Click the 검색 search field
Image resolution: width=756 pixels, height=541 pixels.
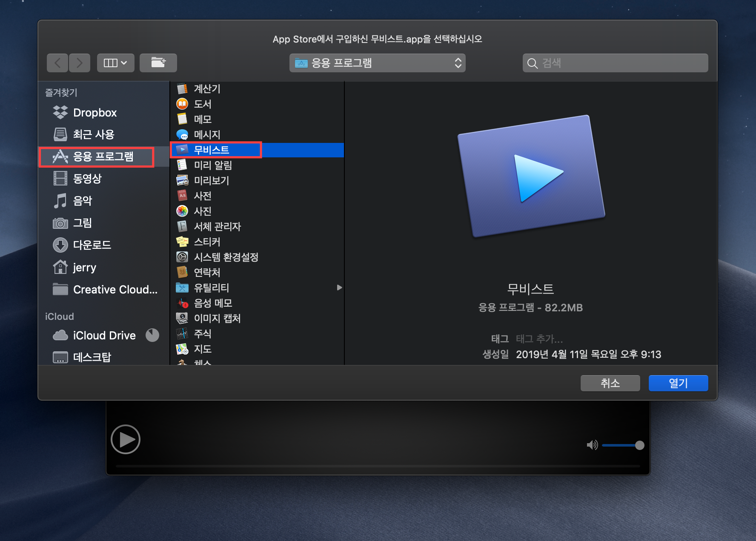[x=615, y=63]
